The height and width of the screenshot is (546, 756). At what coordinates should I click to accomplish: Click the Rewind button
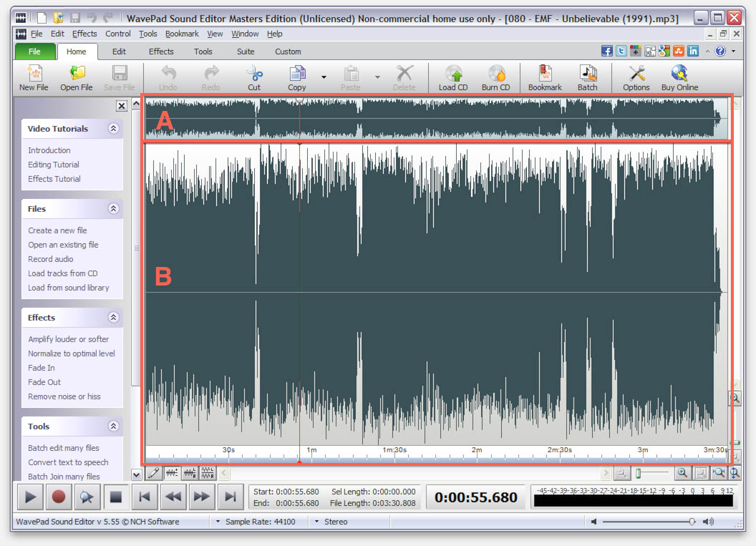tap(173, 497)
